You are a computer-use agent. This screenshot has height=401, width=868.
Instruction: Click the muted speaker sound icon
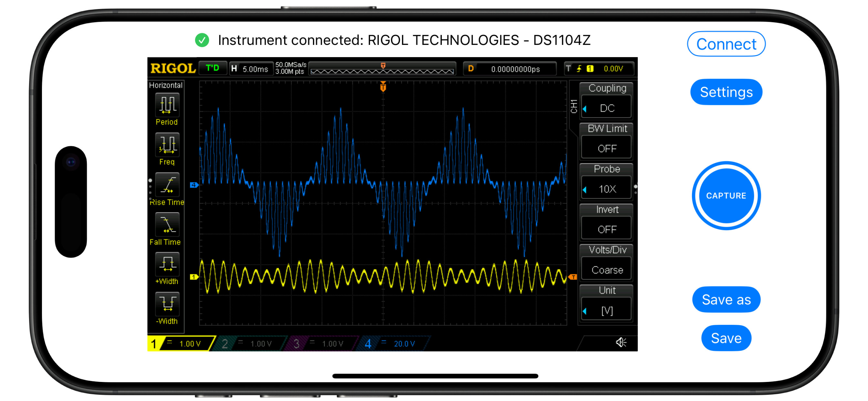coord(621,343)
